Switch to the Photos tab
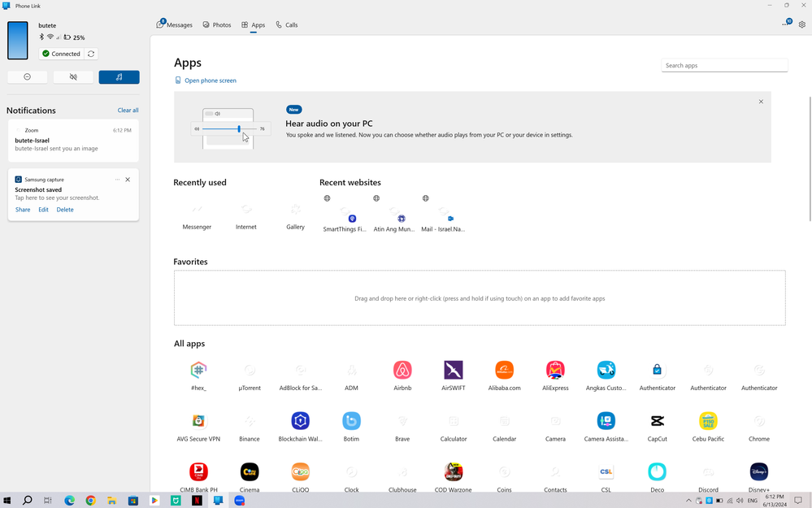The height and width of the screenshot is (508, 812). (x=217, y=25)
